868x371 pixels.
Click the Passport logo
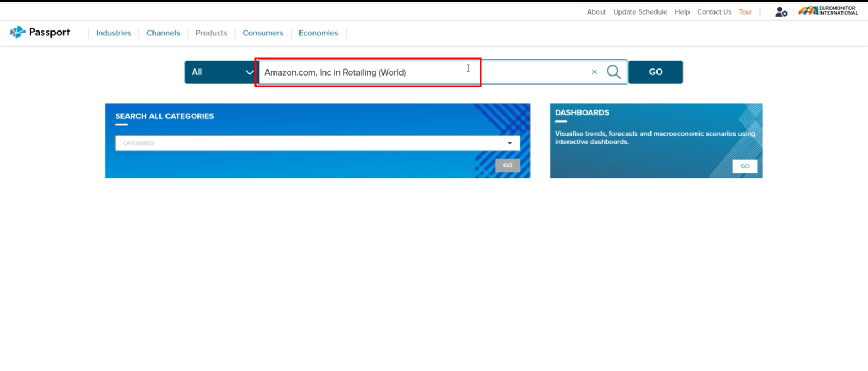[40, 33]
